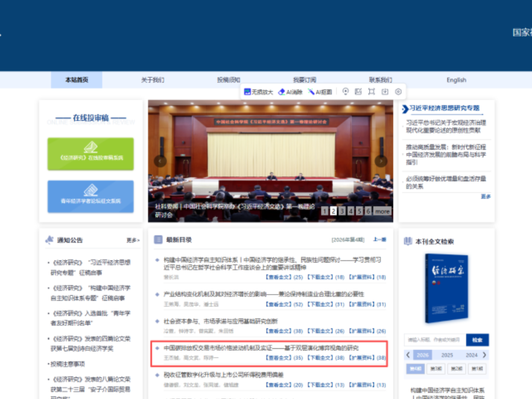Show next slide with right carousel arrow
The width and height of the screenshot is (532, 399).
(381, 161)
